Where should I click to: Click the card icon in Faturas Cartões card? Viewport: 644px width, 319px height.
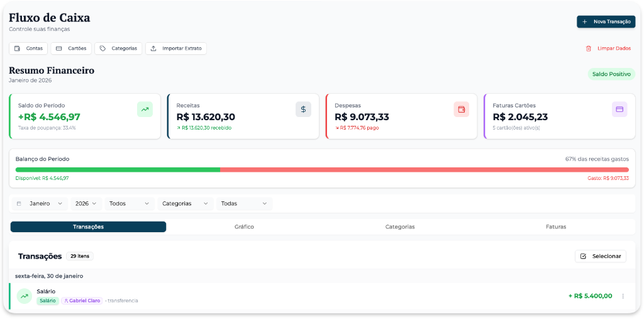(619, 109)
